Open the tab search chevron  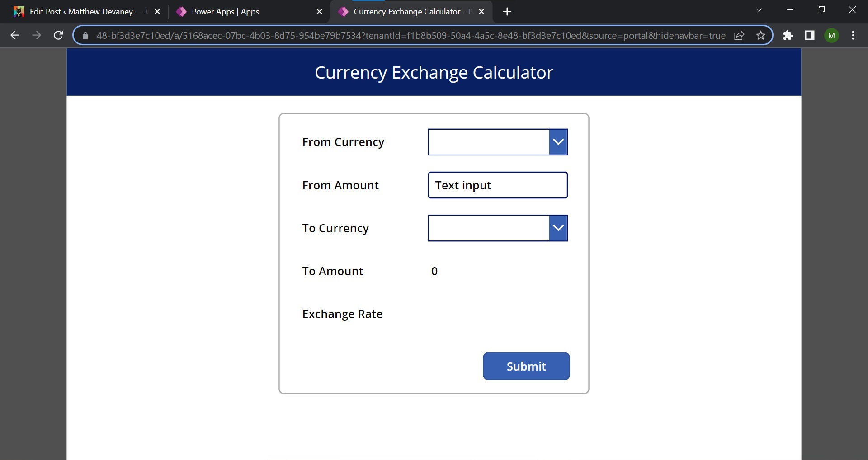[759, 10]
